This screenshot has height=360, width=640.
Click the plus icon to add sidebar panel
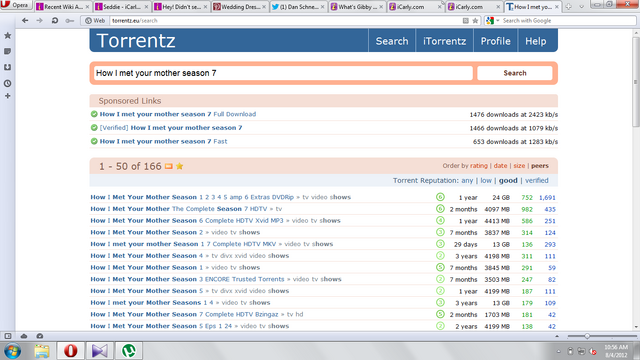click(x=7, y=96)
